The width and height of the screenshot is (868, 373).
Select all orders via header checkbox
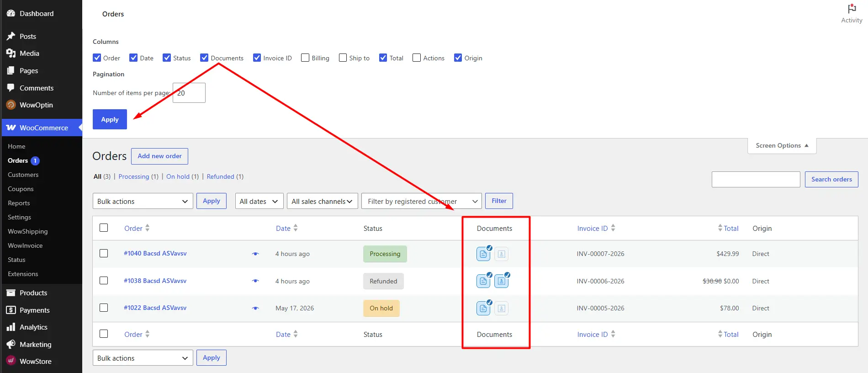pos(104,228)
